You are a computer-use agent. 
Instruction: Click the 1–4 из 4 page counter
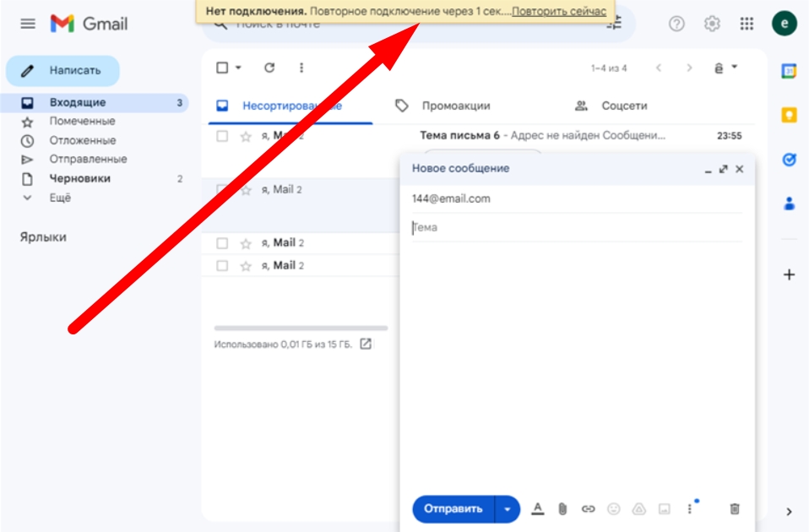tap(609, 68)
